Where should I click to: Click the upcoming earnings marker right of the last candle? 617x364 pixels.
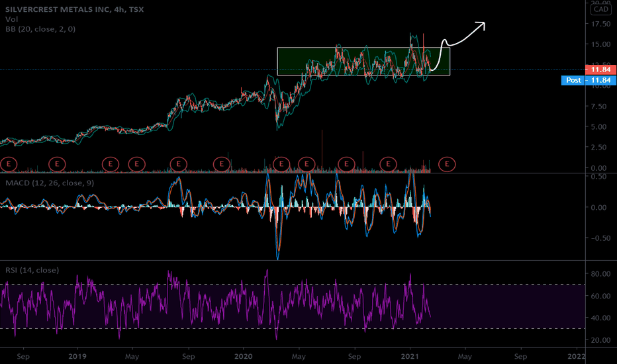click(447, 164)
